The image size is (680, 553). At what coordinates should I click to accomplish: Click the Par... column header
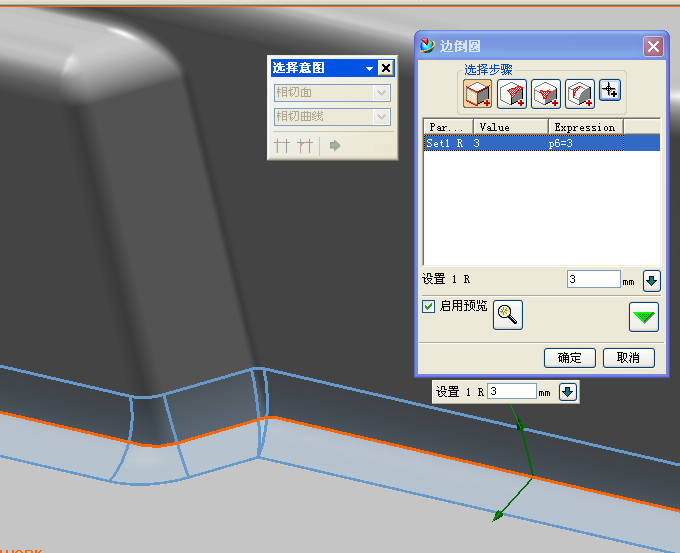448,127
